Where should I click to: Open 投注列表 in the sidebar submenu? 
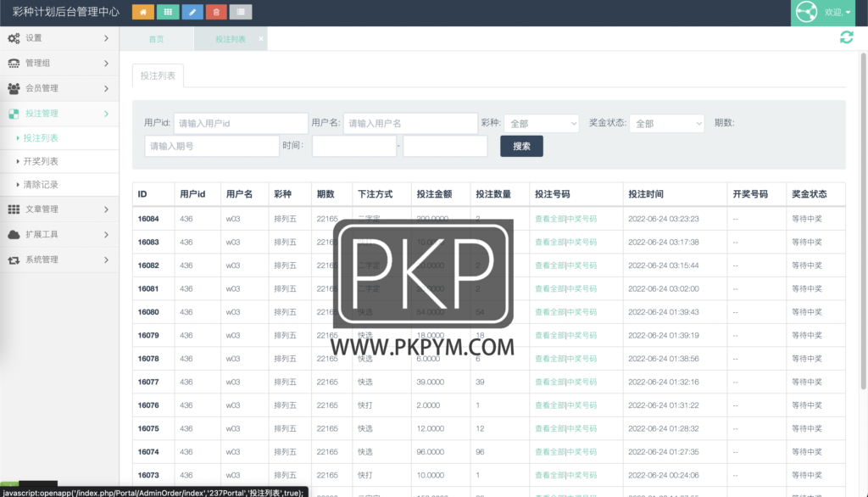coord(41,138)
